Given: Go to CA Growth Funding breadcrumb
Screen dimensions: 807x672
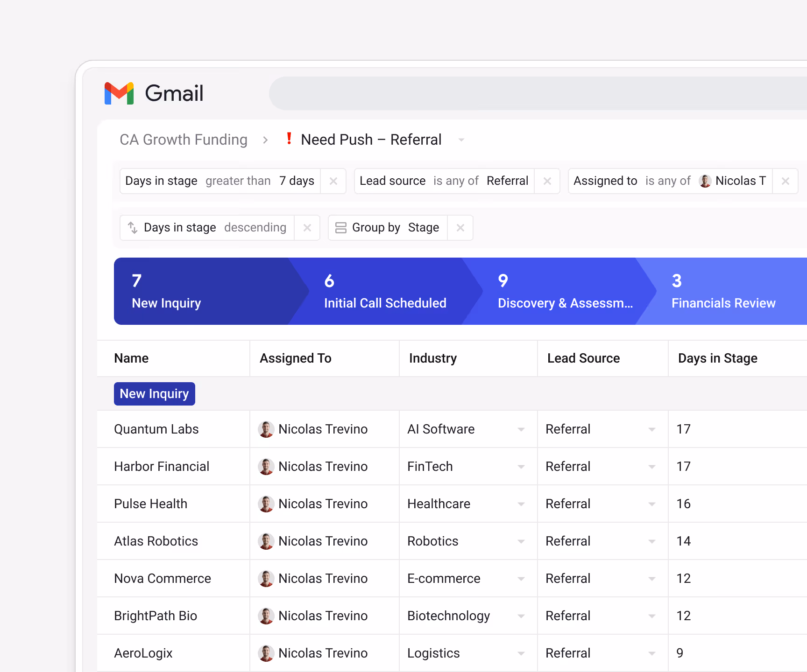Looking at the screenshot, I should pos(184,140).
